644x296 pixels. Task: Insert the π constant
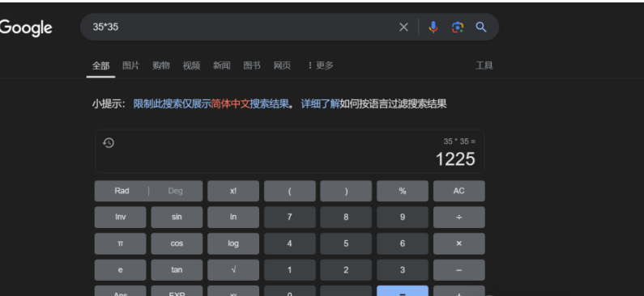121,243
